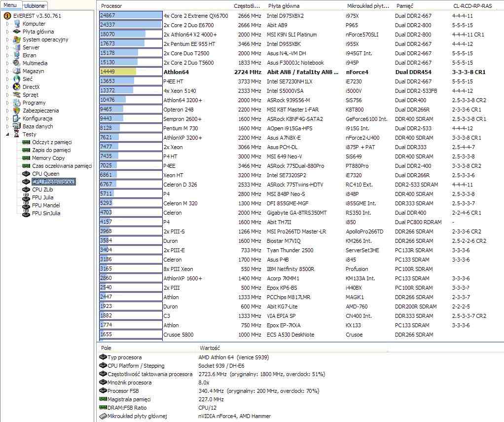Click the Multimedia icon
This screenshot has height=422, width=504.
[17, 63]
